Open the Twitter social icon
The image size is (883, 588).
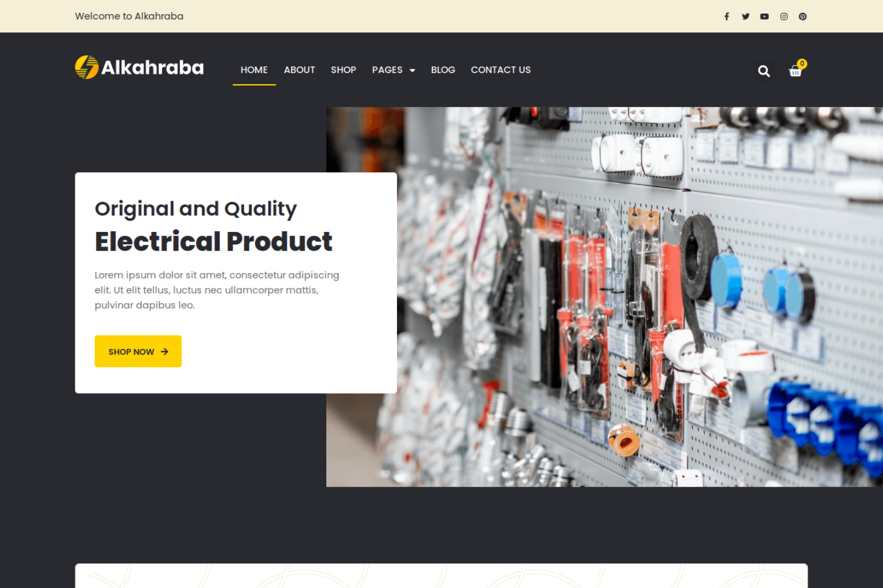pos(745,16)
